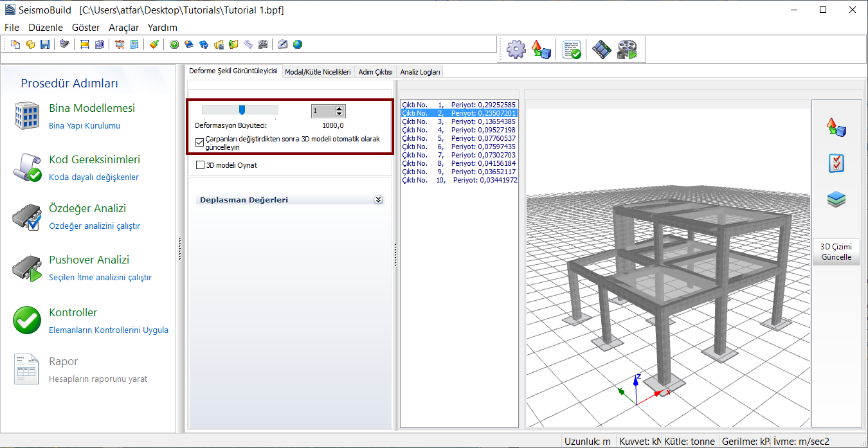The image size is (868, 448).
Task: Click the 3D Çizimi Güncelle button
Action: tap(836, 251)
